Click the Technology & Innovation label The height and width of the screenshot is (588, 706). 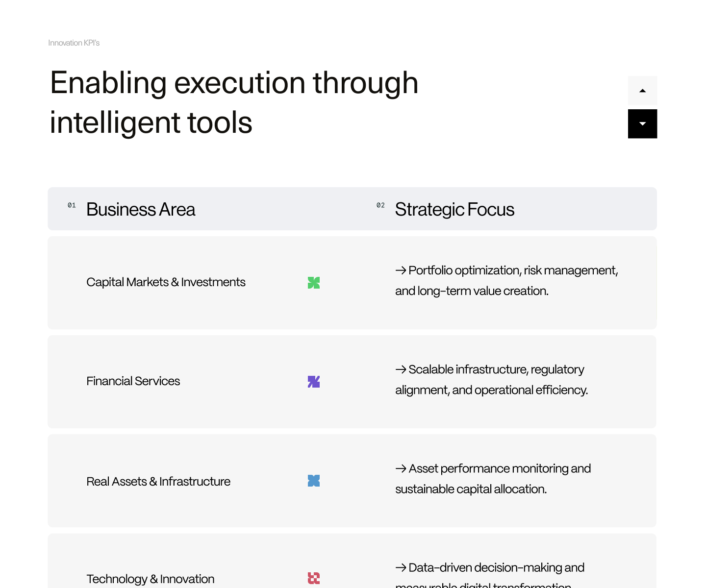click(x=150, y=579)
